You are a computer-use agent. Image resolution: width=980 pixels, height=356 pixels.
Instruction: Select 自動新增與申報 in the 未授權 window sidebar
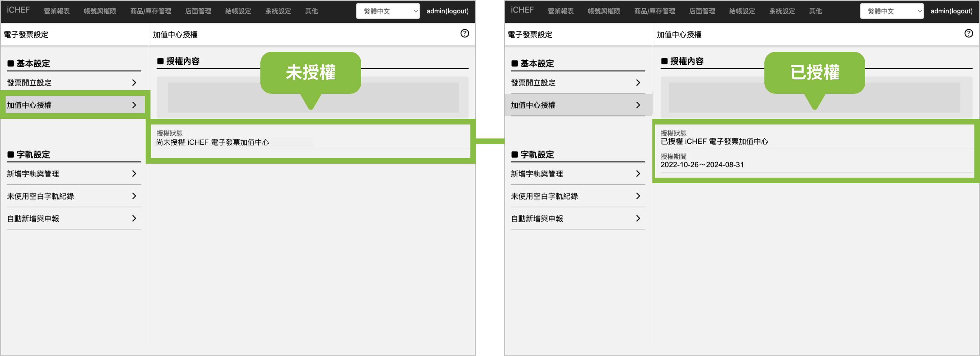(33, 219)
